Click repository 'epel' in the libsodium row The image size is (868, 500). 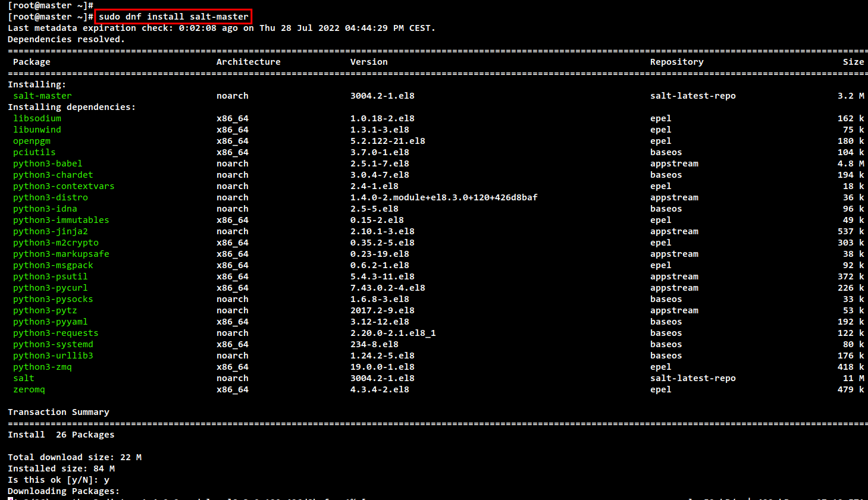[x=661, y=118]
